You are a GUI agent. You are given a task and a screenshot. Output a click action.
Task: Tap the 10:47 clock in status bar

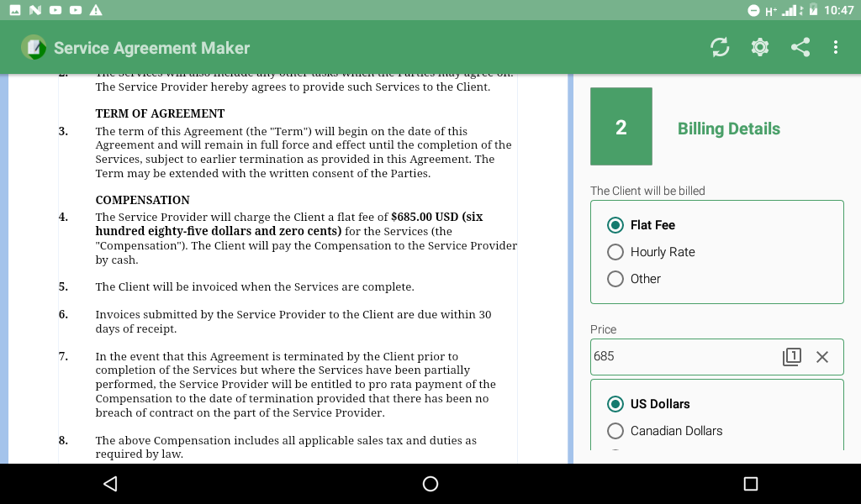(838, 10)
